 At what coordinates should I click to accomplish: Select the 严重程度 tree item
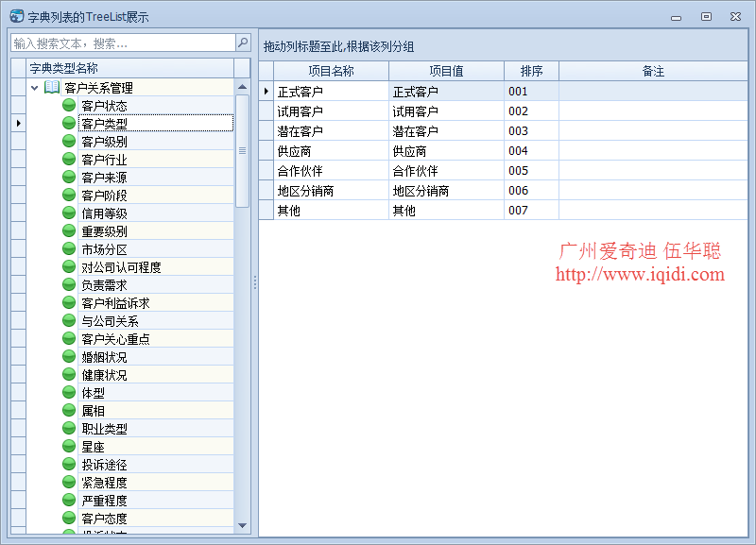coord(156,500)
